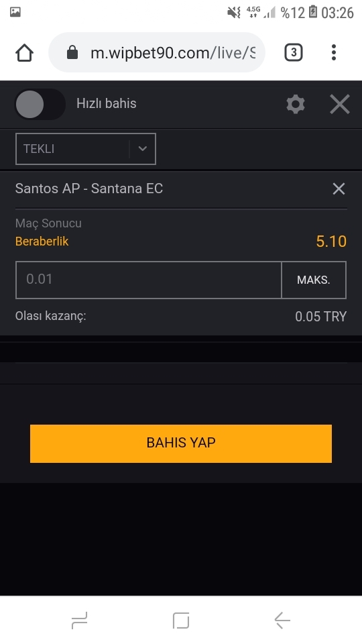Open the browser tab switcher showing 3
The image size is (362, 644).
click(x=294, y=52)
